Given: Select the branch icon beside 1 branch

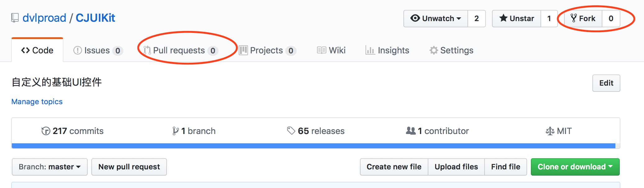Looking at the screenshot, I should [176, 131].
